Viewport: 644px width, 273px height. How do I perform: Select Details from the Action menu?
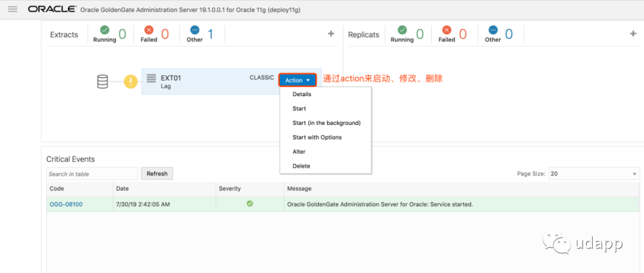[302, 94]
